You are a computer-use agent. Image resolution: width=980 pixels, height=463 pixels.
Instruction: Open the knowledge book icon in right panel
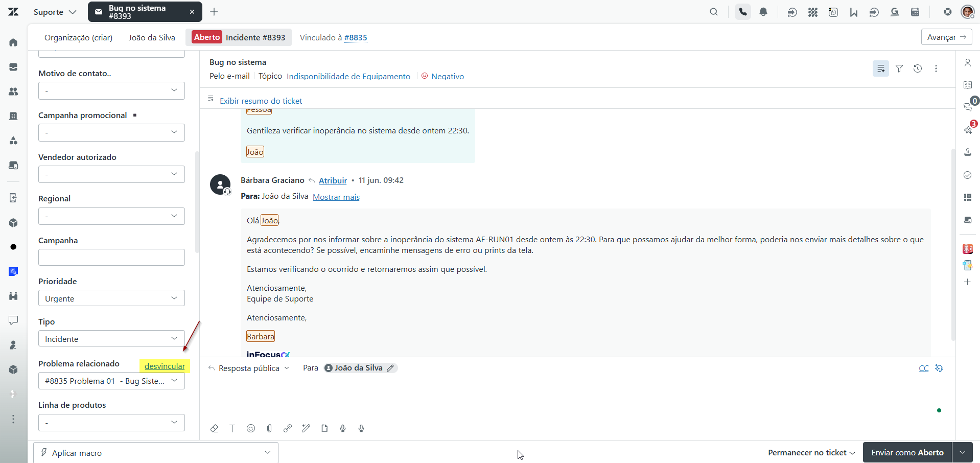tap(968, 85)
